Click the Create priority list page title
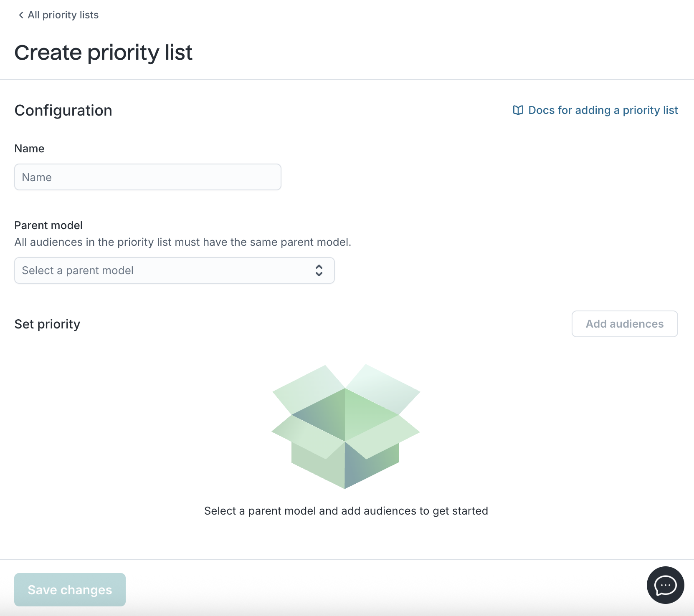Viewport: 694px width, 616px height. (x=103, y=53)
